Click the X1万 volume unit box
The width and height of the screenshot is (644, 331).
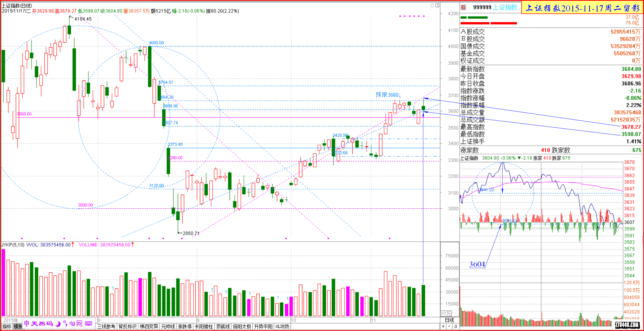(x=446, y=313)
